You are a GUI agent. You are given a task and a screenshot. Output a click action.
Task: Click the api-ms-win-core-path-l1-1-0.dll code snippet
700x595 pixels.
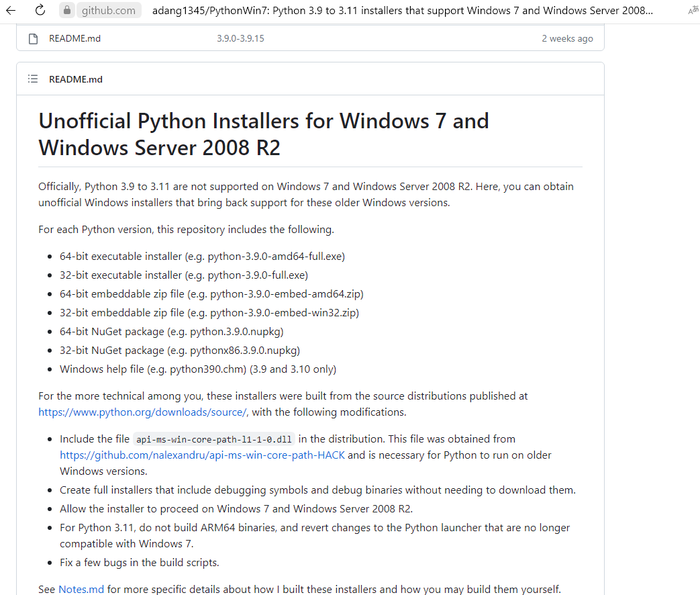pyautogui.click(x=214, y=440)
